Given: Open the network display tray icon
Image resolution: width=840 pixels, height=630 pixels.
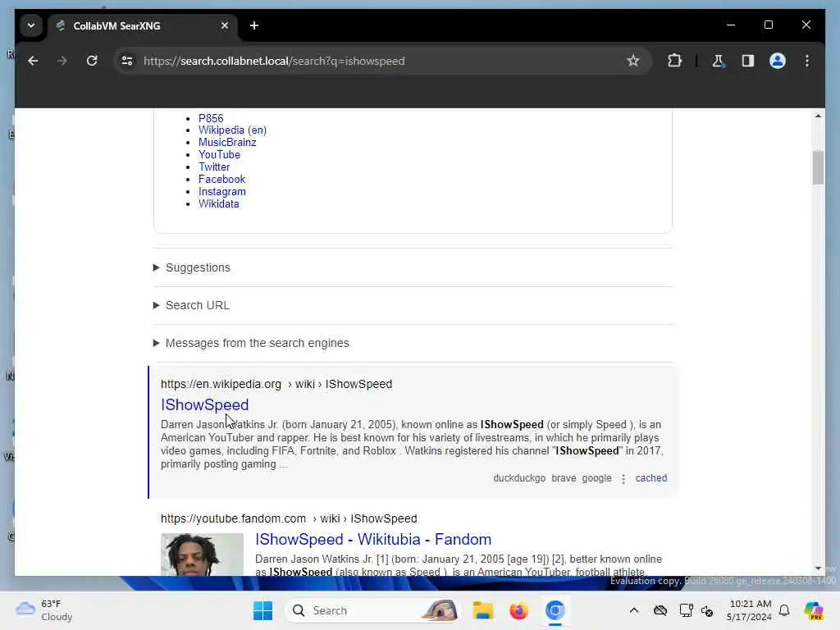Looking at the screenshot, I should [x=685, y=610].
